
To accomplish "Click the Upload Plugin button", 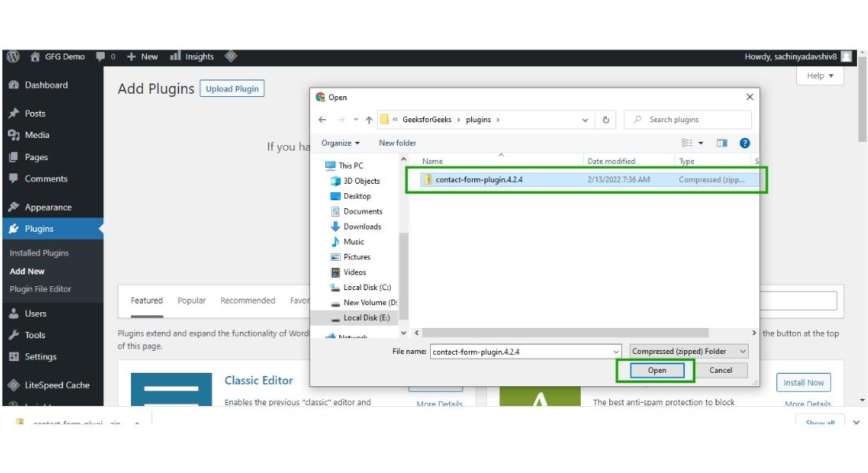I will (232, 88).
